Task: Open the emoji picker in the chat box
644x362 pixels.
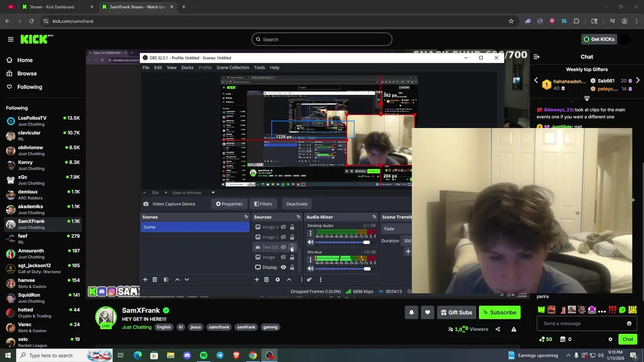Action: point(629,324)
